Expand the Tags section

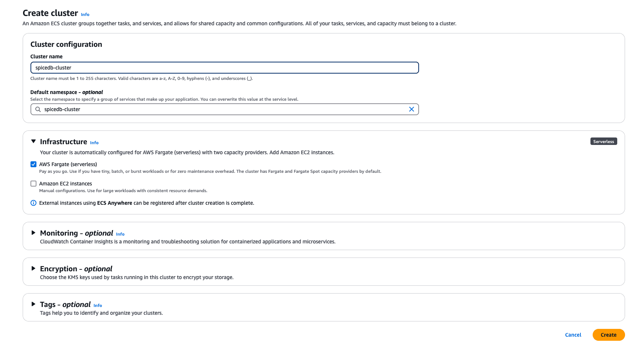pos(33,305)
